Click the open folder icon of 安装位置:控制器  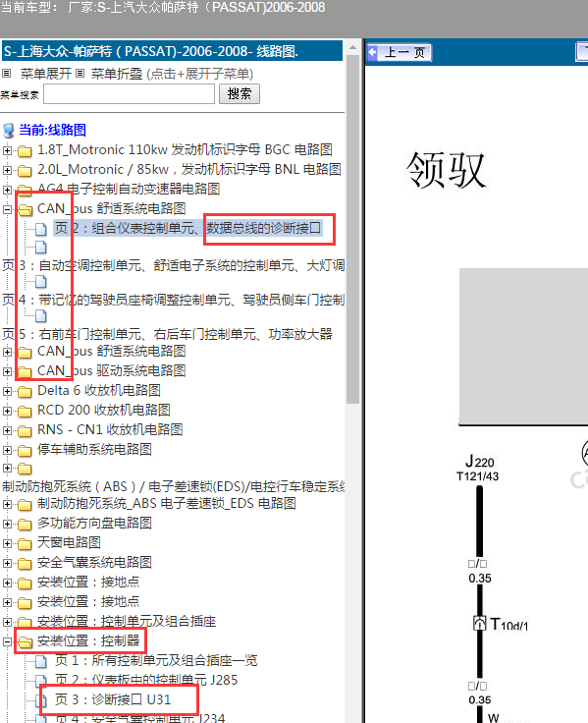[x=25, y=641]
